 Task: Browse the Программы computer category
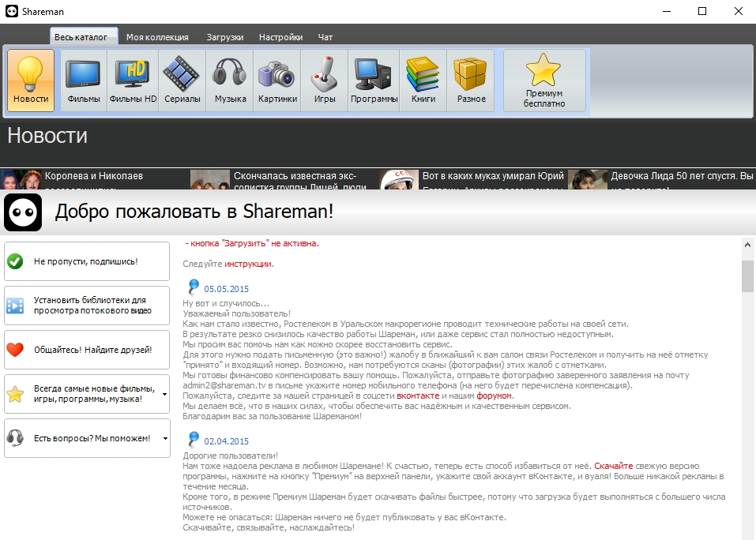[x=374, y=81]
